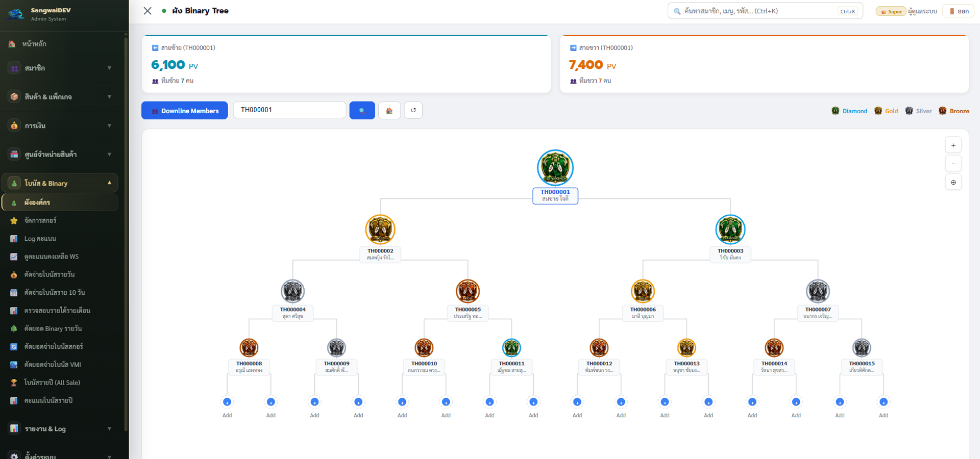This screenshot has width=980, height=459.
Task: Click the center-view crosshair button
Action: click(953, 182)
